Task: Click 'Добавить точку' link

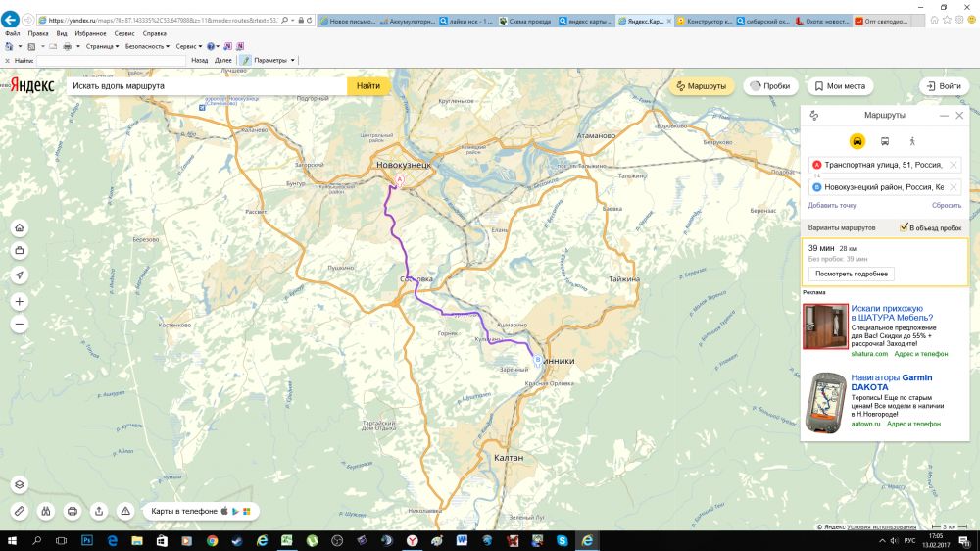Action: point(832,206)
